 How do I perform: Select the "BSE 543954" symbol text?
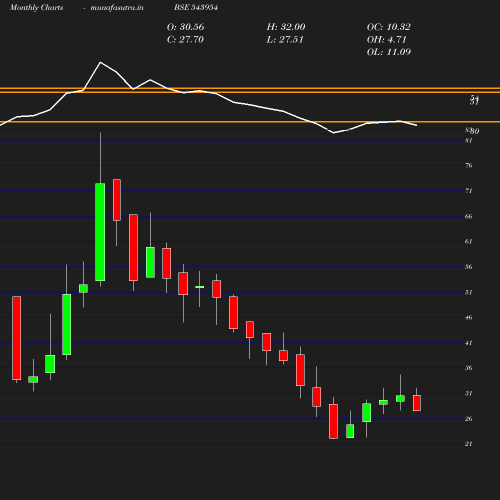coord(196,7)
